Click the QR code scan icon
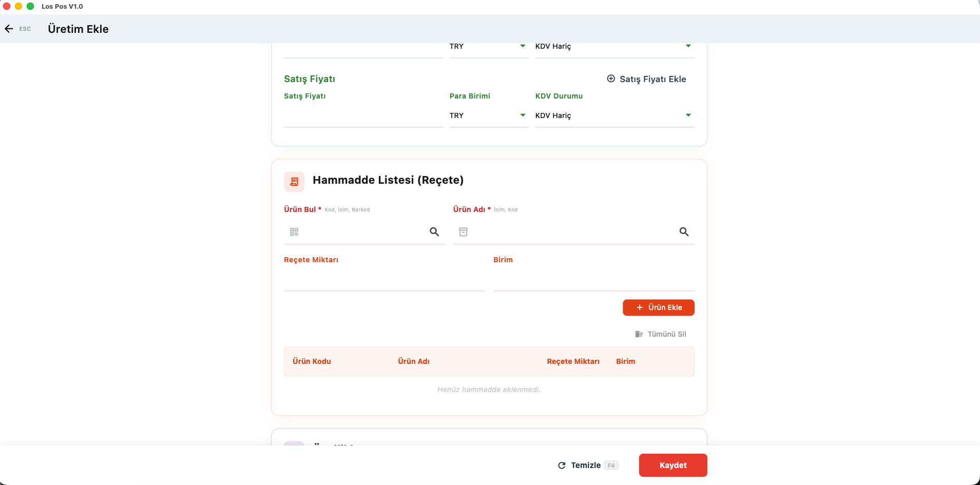 [x=294, y=232]
